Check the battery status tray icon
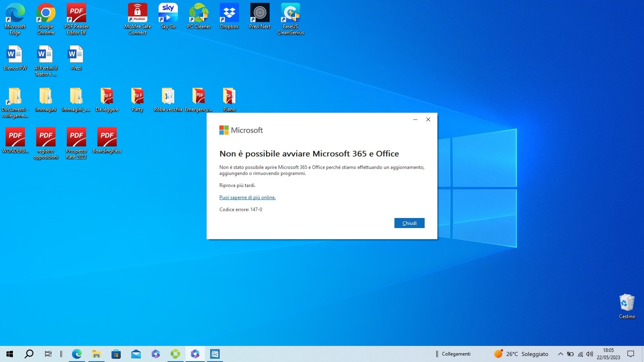This screenshot has width=644, height=362. pos(570,354)
